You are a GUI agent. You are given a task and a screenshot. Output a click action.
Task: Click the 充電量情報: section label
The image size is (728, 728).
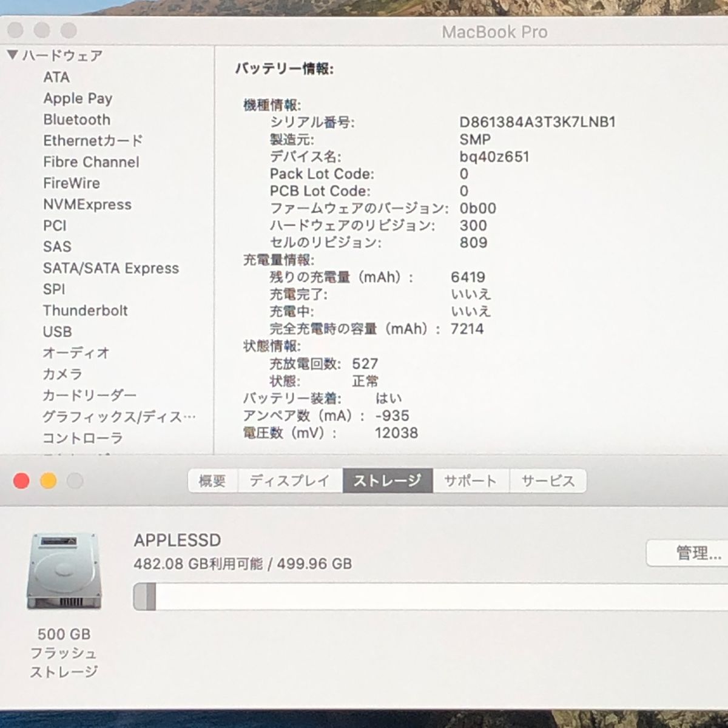(278, 260)
